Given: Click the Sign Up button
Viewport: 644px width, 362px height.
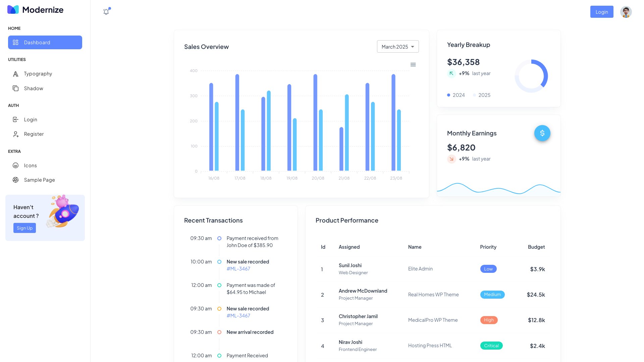Looking at the screenshot, I should [24, 228].
